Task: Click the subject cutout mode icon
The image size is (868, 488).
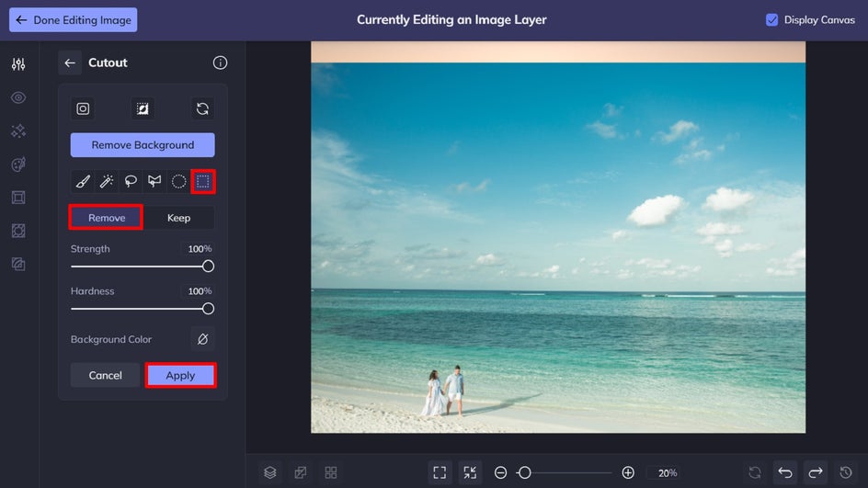Action: pyautogui.click(x=83, y=108)
